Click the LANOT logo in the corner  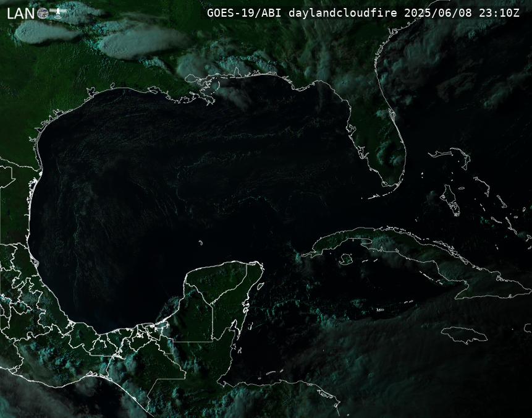click(36, 13)
